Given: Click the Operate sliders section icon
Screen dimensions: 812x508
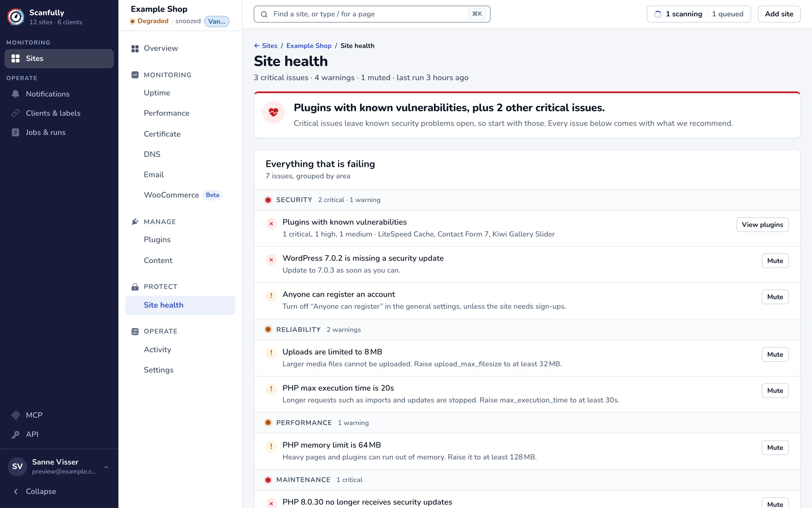Looking at the screenshot, I should point(135,331).
